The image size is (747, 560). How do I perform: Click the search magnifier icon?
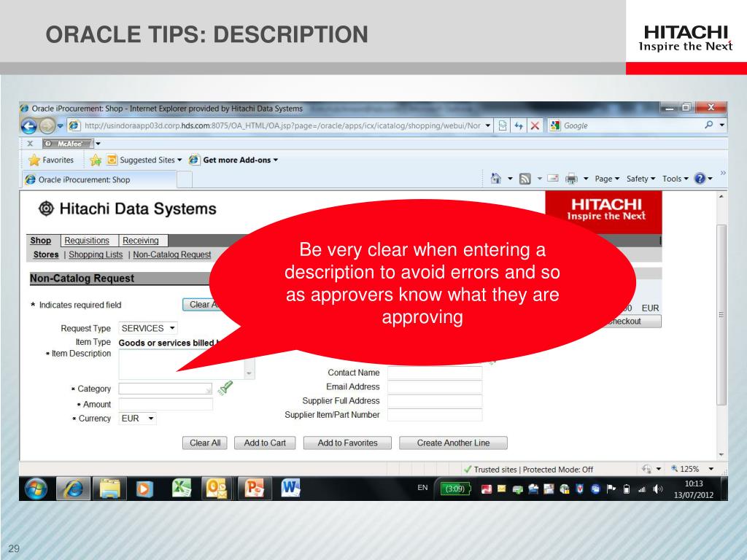click(x=709, y=125)
